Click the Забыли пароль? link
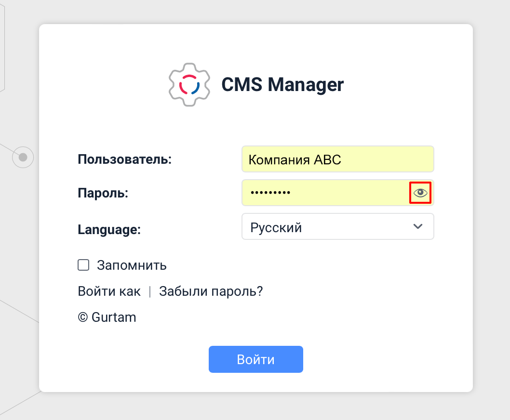Screen dimensions: 510x420 (211, 291)
